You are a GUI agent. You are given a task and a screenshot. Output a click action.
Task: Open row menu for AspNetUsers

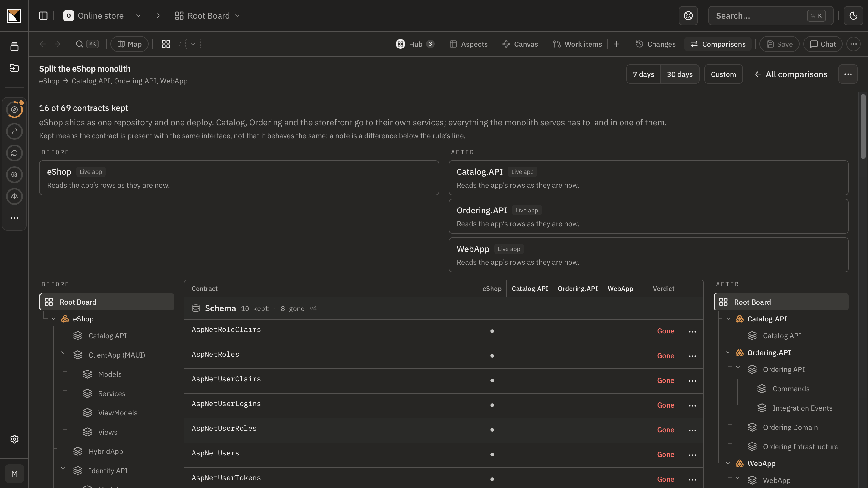(x=693, y=455)
